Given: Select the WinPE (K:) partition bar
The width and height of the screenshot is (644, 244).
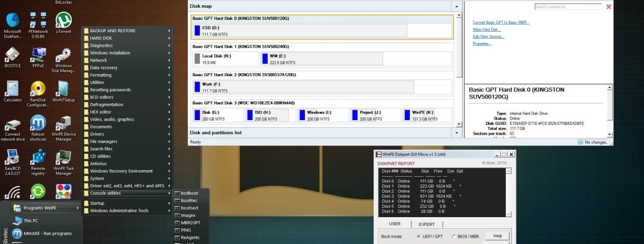Looking at the screenshot, I should coord(427,115).
